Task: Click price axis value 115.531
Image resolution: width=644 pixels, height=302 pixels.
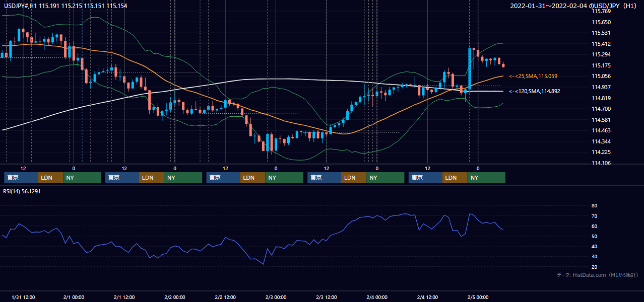Action: click(x=601, y=33)
